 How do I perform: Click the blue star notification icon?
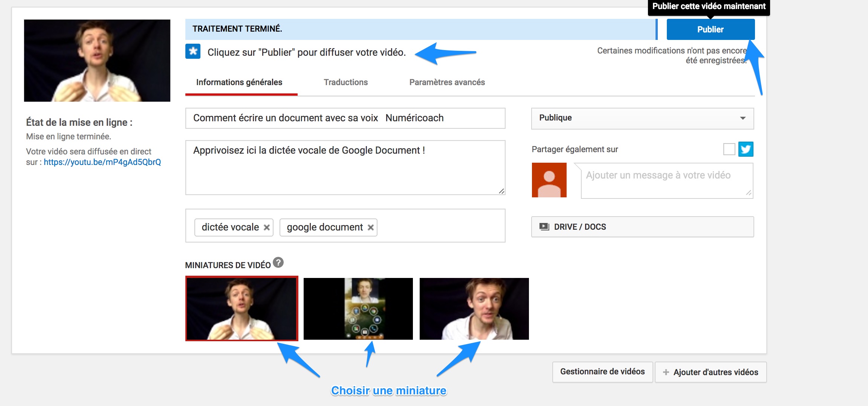193,51
